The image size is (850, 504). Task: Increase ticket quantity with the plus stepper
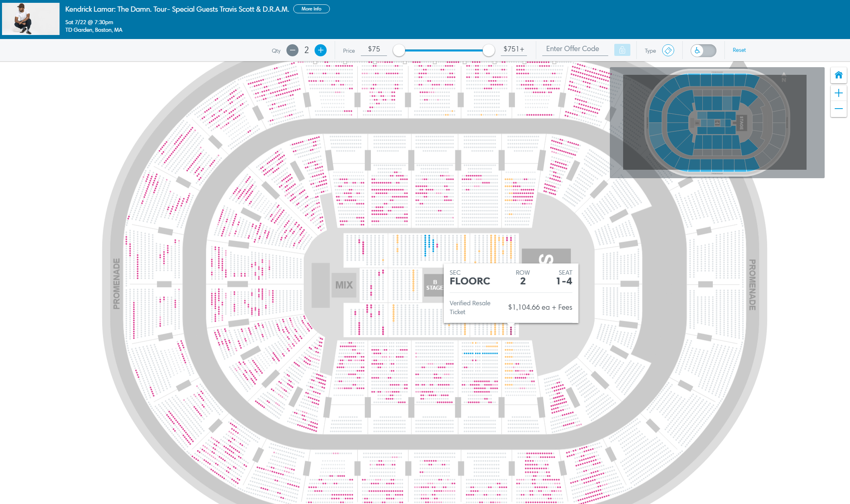click(x=321, y=50)
